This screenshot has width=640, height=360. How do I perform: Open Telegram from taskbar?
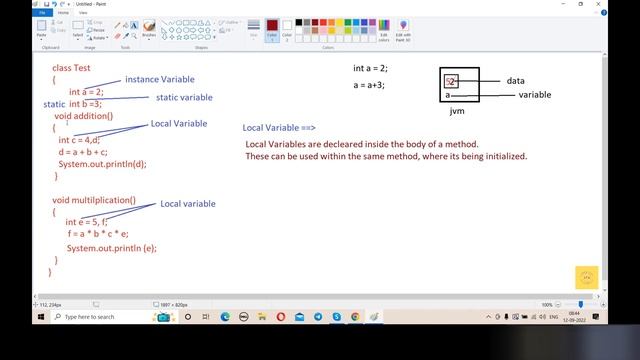coord(318,317)
